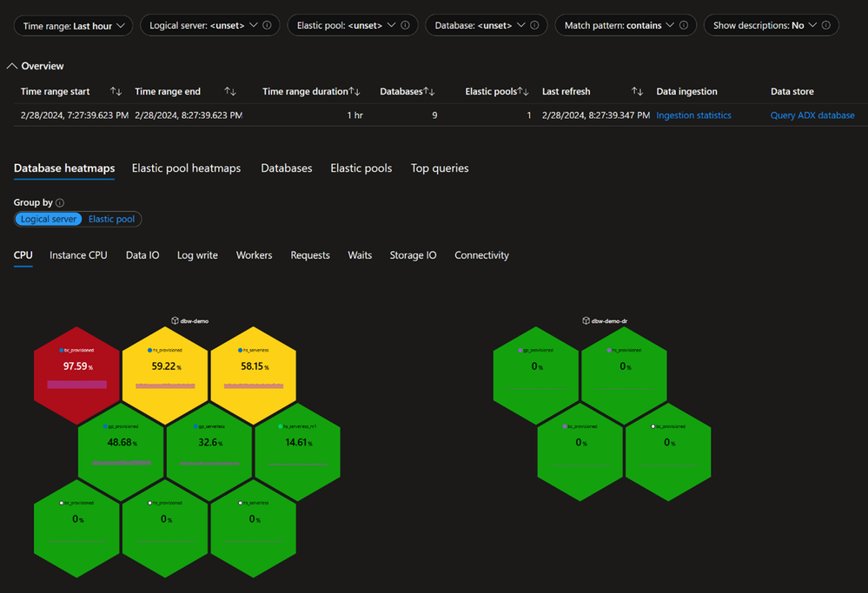The height and width of the screenshot is (593, 868).
Task: Select the Storage IO heatmap tab
Action: tap(413, 255)
